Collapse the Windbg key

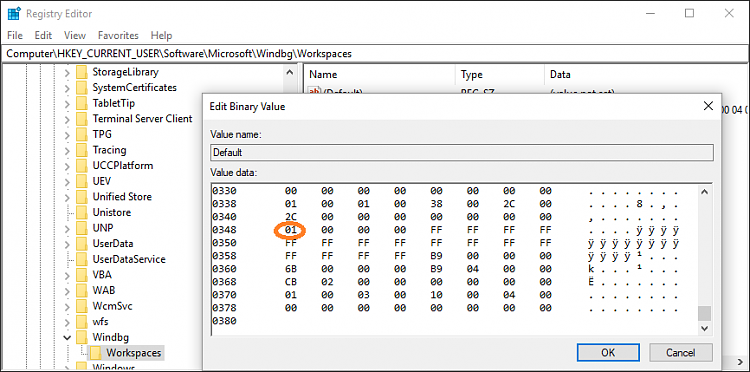click(x=67, y=337)
